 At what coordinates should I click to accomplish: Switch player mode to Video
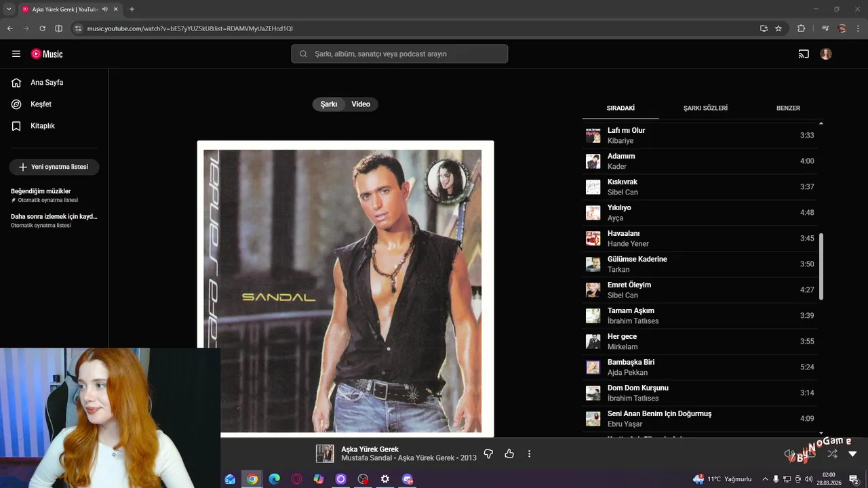(x=361, y=104)
